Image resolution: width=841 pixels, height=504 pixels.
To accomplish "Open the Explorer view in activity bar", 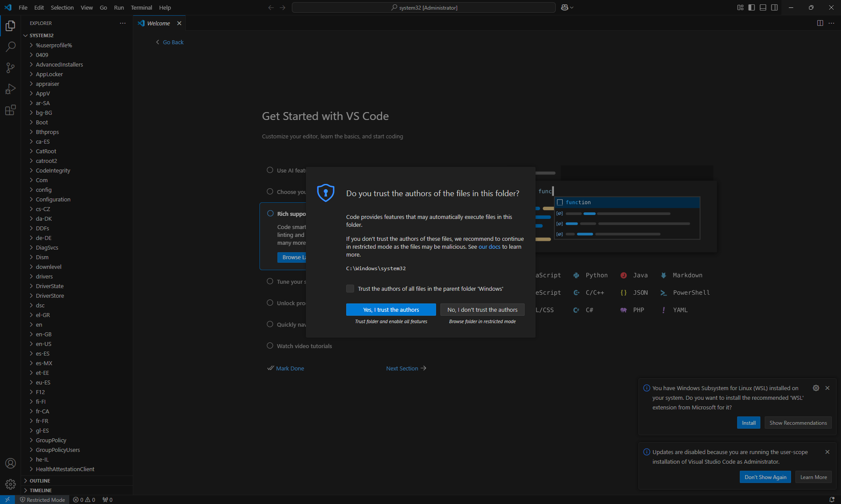I will (x=11, y=26).
